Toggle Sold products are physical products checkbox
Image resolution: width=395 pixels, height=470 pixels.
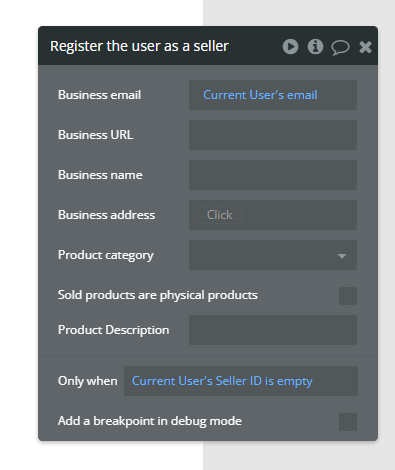(348, 296)
